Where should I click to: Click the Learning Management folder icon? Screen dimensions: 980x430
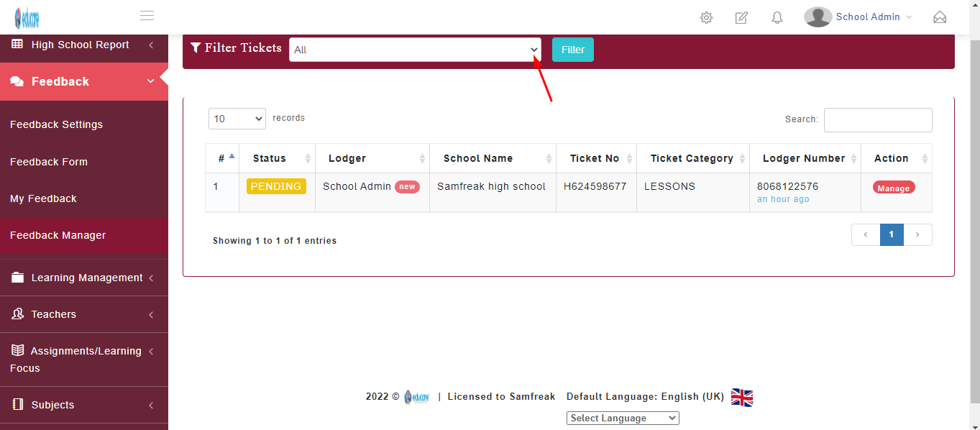[x=17, y=278]
